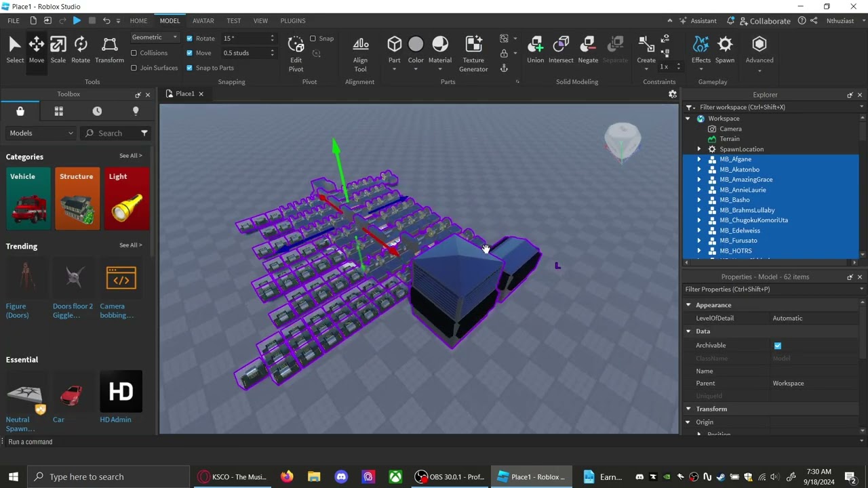Viewport: 868px width, 488px height.
Task: Open the search filter options
Action: (144, 133)
